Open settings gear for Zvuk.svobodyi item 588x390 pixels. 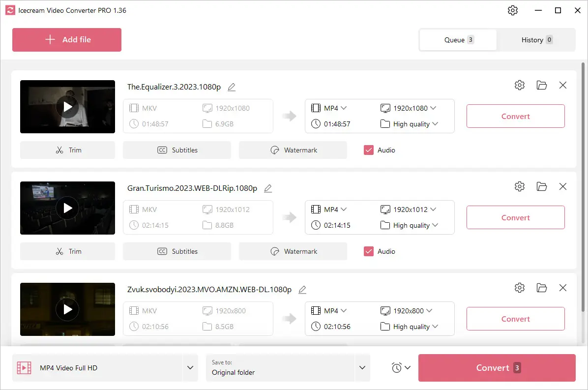(x=519, y=288)
